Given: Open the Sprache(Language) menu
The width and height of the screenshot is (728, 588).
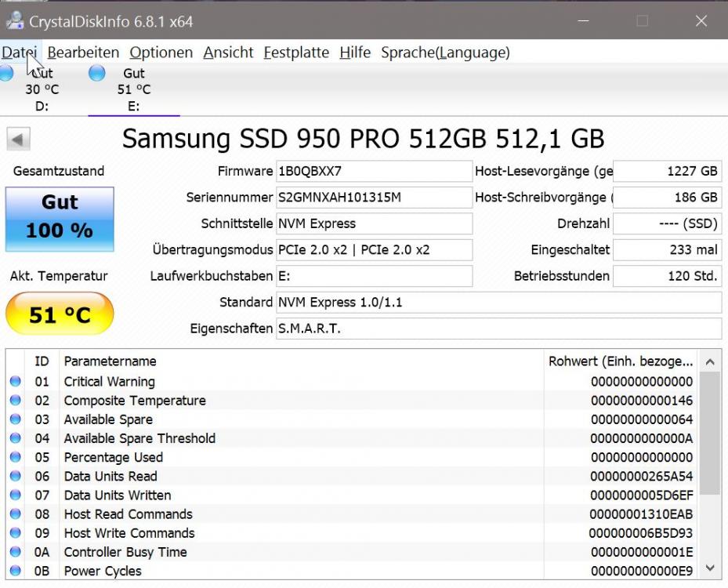Looking at the screenshot, I should 444,53.
